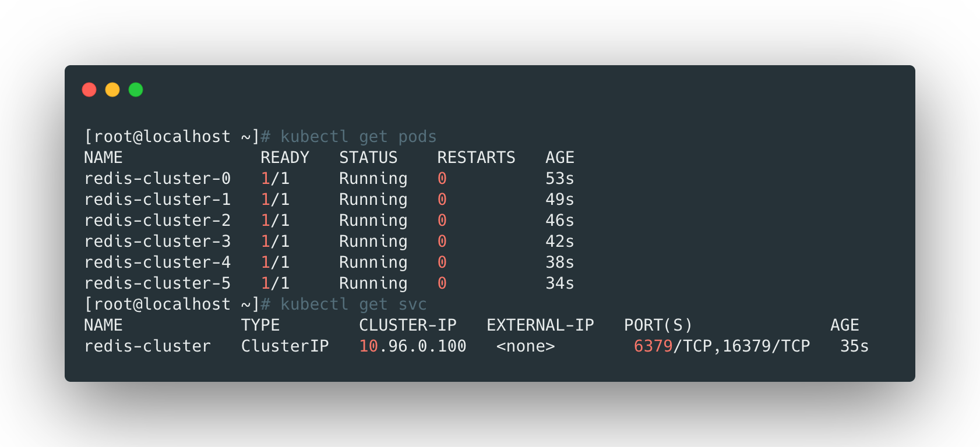Click the green maximize window button
This screenshot has height=447, width=980.
point(136,90)
